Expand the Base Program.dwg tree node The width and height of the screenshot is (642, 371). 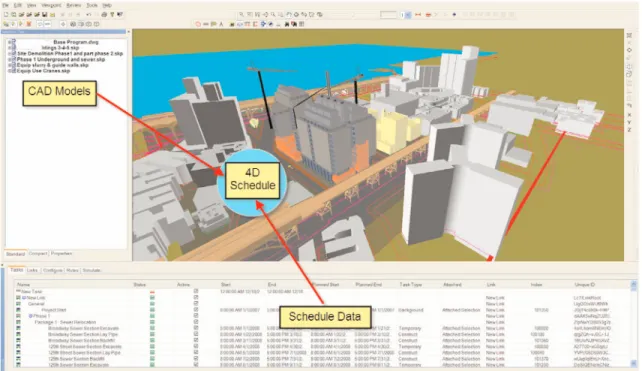(9, 42)
